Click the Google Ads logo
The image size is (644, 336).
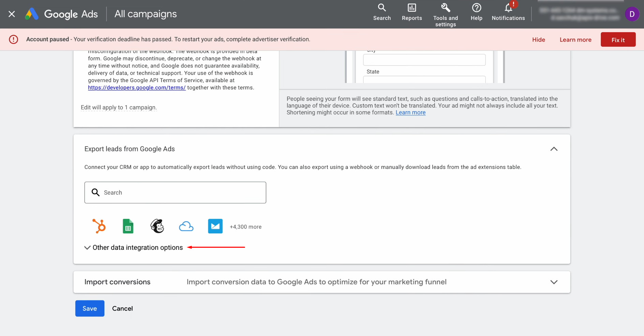61,14
